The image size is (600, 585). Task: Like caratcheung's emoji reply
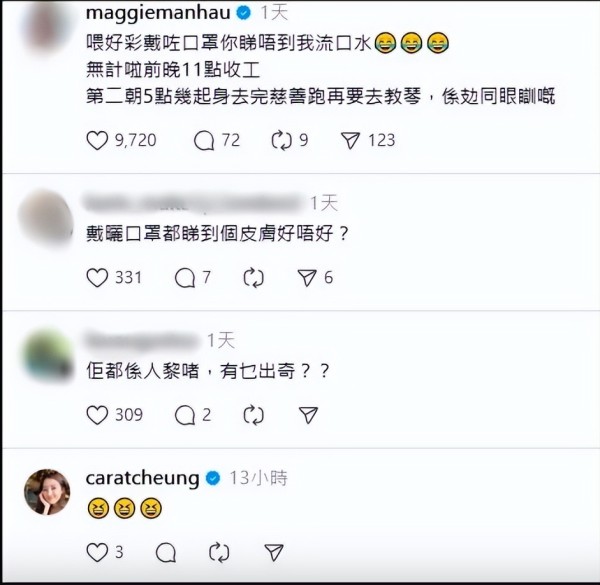(97, 552)
